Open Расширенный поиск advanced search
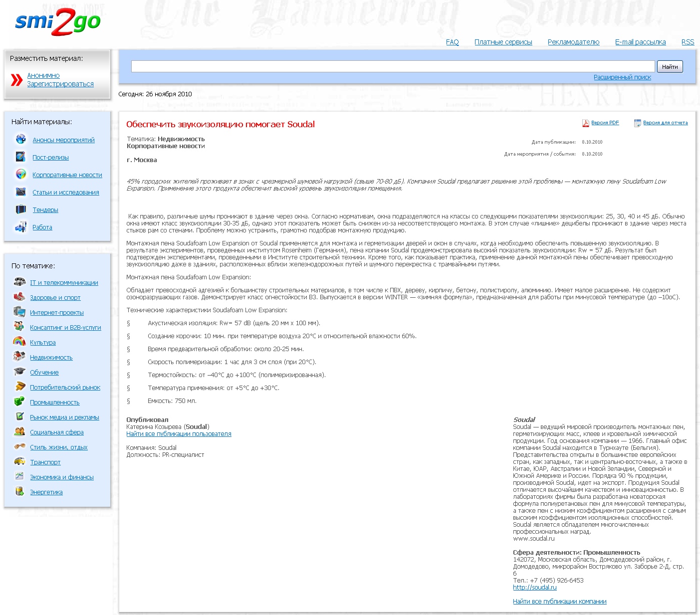This screenshot has height=615, width=700. [x=622, y=77]
